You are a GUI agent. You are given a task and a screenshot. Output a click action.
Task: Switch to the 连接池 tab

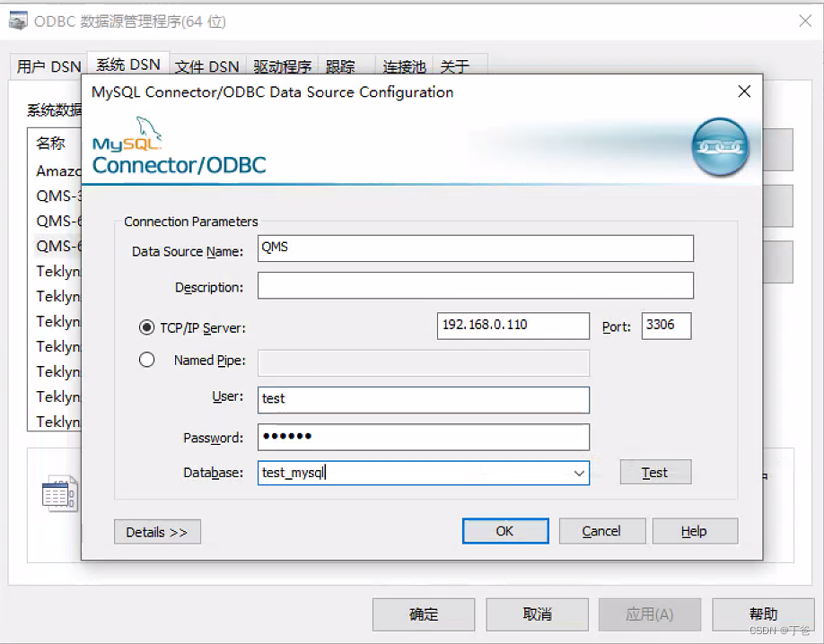point(402,66)
